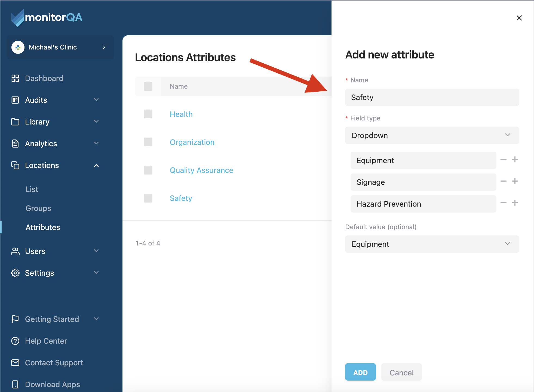
Task: Click the Contact Support envelope icon
Action: point(15,363)
